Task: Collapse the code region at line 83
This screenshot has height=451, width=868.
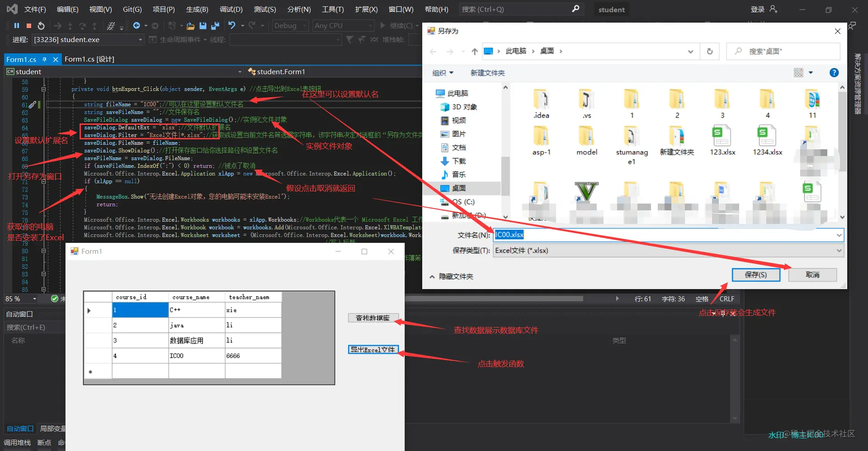Action: tap(44, 274)
